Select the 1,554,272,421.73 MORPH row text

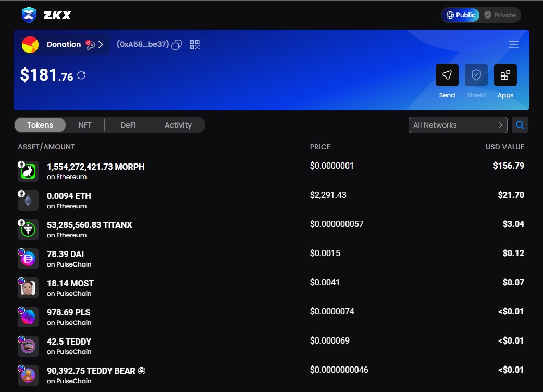[95, 167]
